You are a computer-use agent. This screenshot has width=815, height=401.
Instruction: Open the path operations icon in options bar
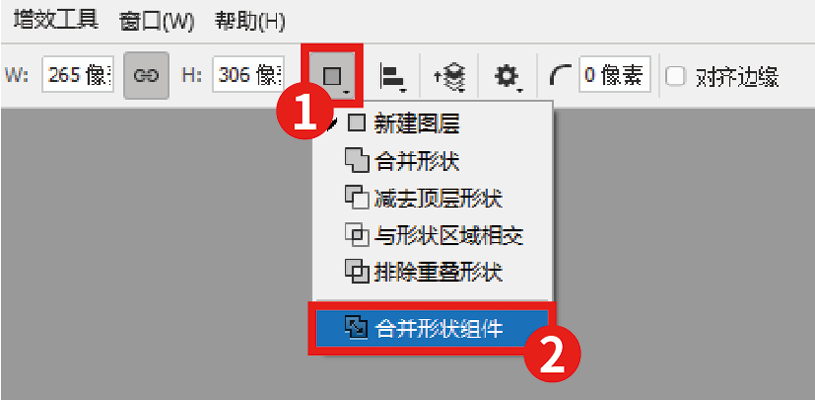click(333, 76)
